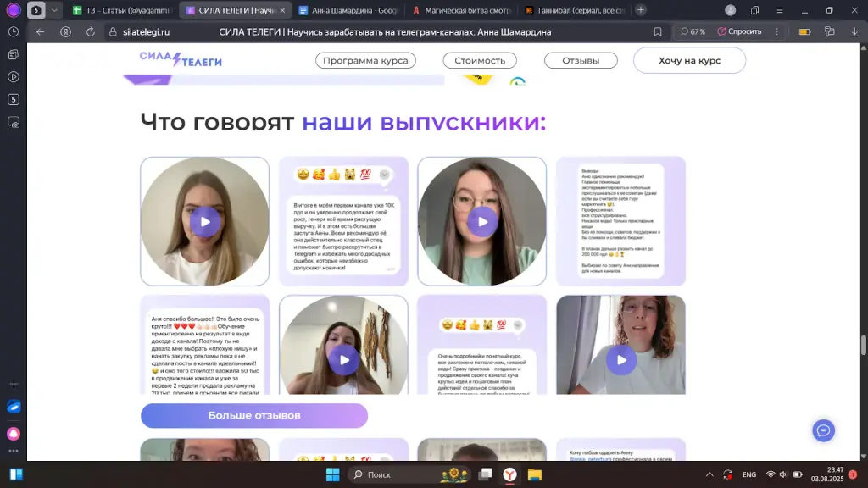
Task: Reload the page with the refresh icon
Action: pos(90,31)
